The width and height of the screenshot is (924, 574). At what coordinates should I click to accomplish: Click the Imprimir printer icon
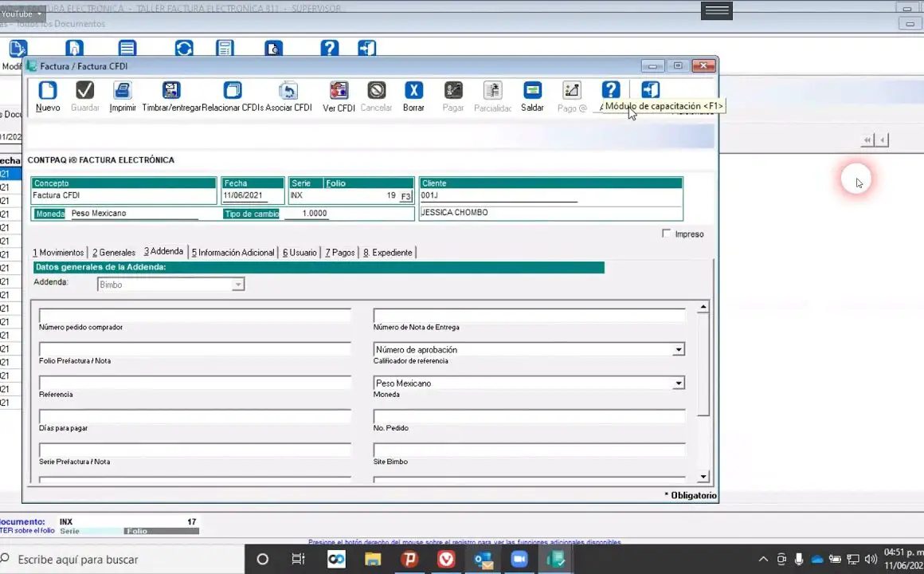pos(122,91)
